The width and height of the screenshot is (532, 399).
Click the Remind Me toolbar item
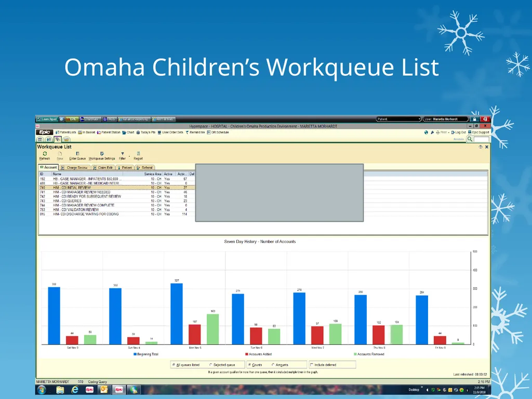coord(195,132)
